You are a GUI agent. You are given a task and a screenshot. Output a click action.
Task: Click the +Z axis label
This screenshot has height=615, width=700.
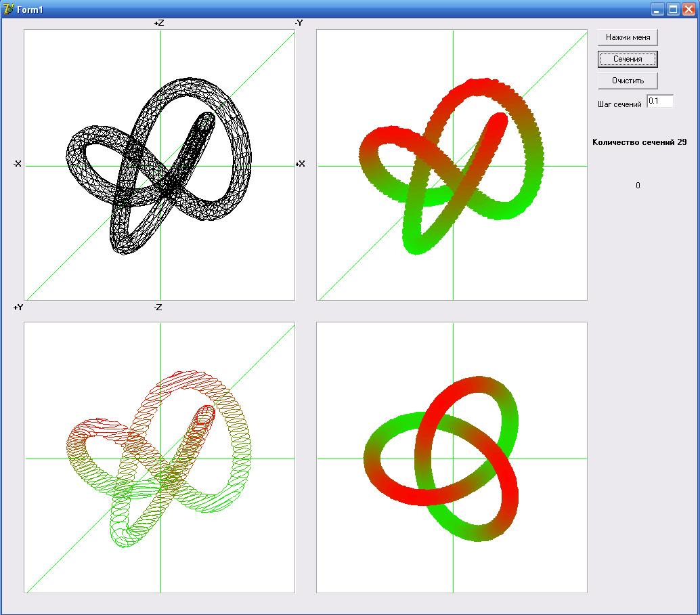159,23
